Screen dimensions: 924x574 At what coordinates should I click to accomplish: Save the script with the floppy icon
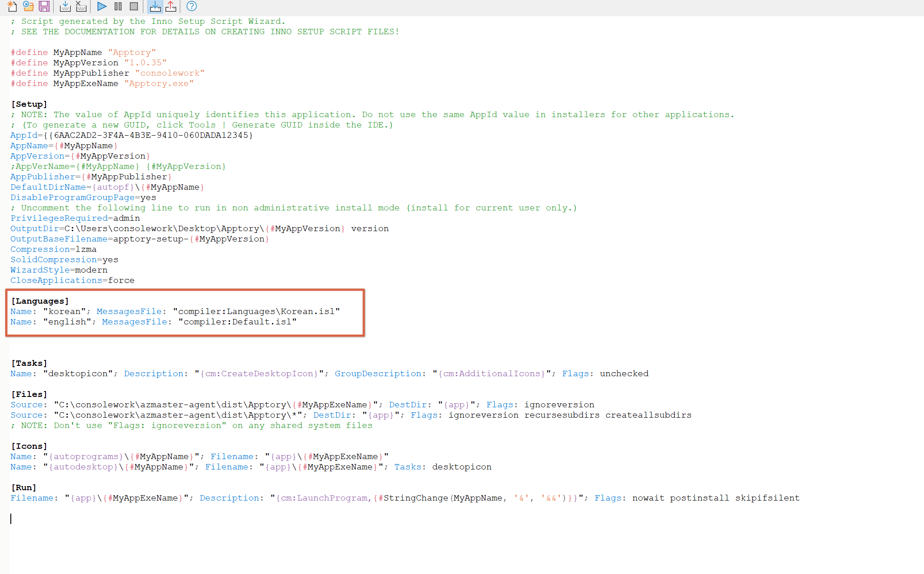coord(44,6)
